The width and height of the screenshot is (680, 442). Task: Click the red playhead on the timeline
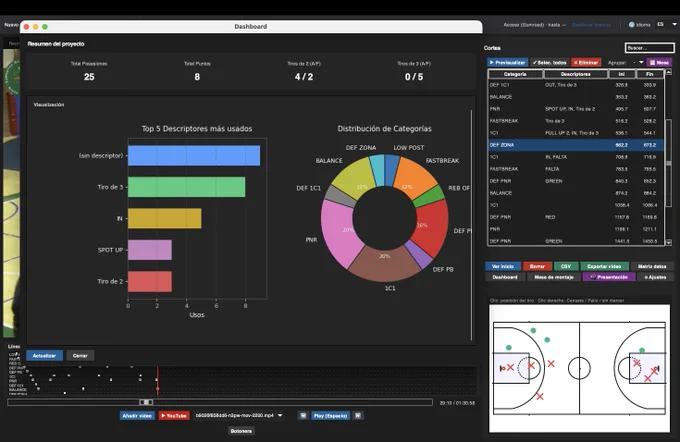[157, 380]
